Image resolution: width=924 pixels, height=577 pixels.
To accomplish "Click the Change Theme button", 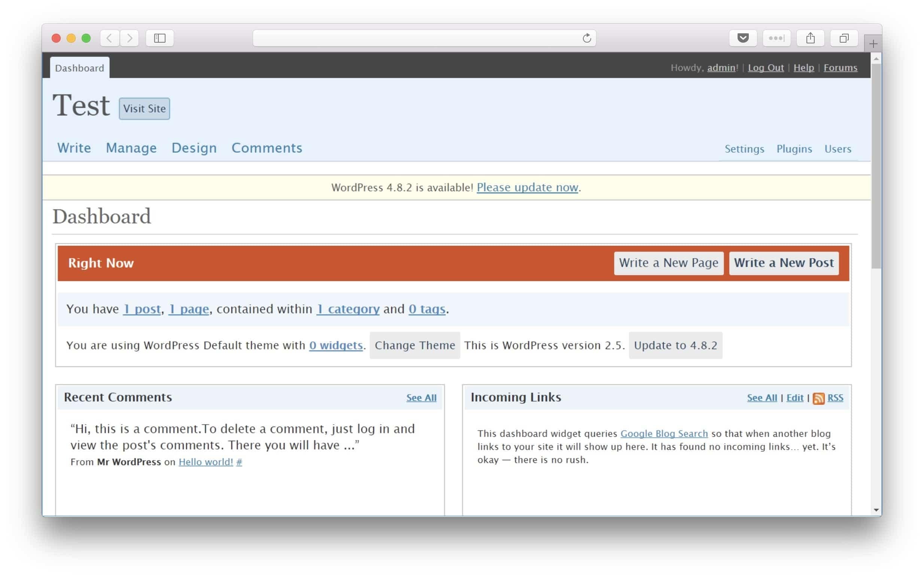I will click(x=415, y=345).
